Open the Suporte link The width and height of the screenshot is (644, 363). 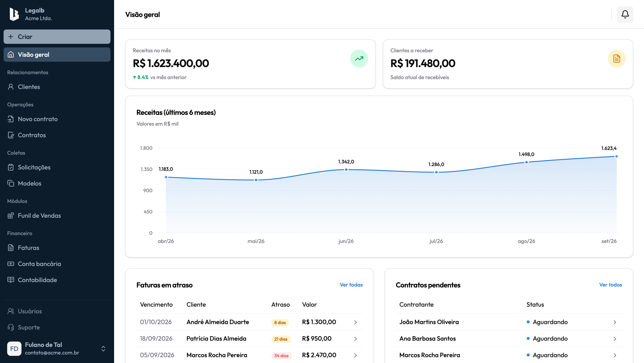coord(57,327)
